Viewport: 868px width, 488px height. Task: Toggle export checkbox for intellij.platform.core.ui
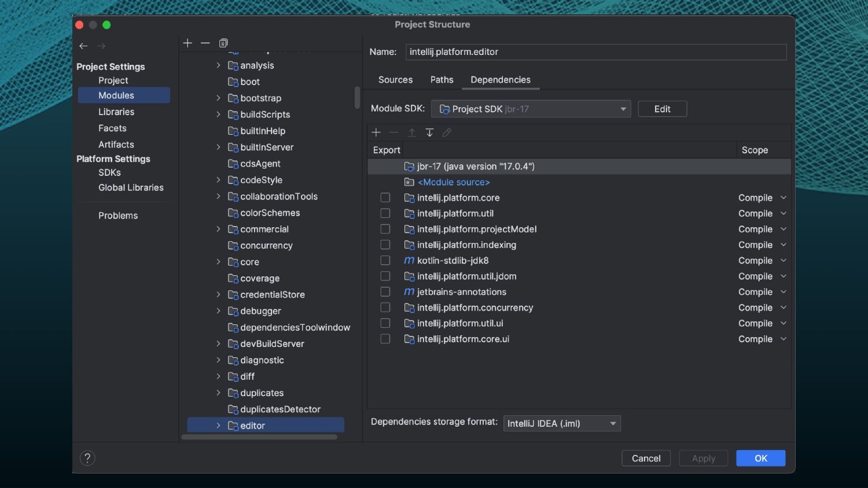coord(385,339)
